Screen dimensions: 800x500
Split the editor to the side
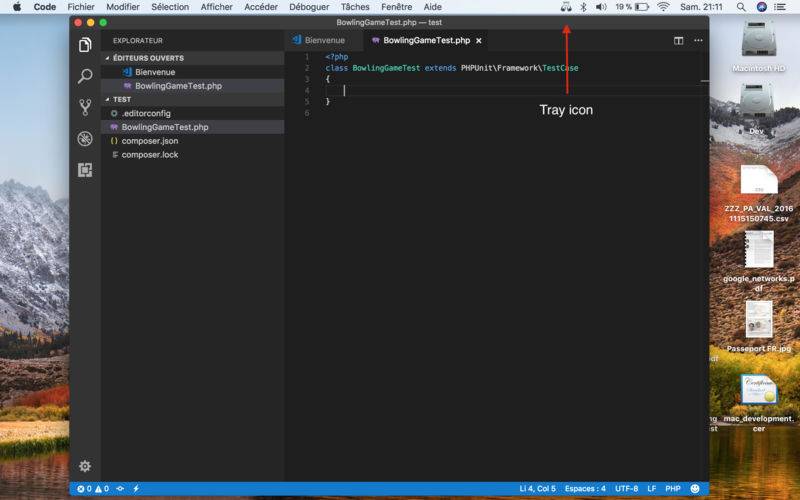point(679,40)
